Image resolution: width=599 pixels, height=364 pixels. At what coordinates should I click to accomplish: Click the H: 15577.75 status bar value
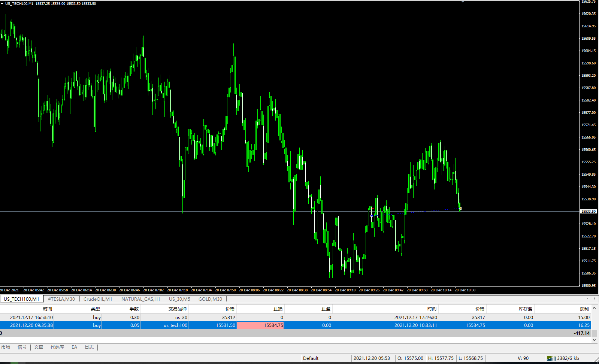[441, 358]
